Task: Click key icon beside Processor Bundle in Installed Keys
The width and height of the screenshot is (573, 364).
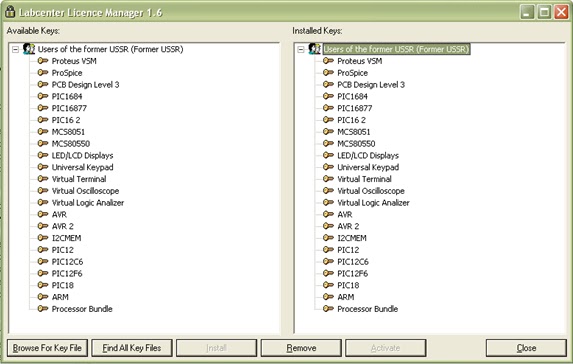Action: coord(328,308)
